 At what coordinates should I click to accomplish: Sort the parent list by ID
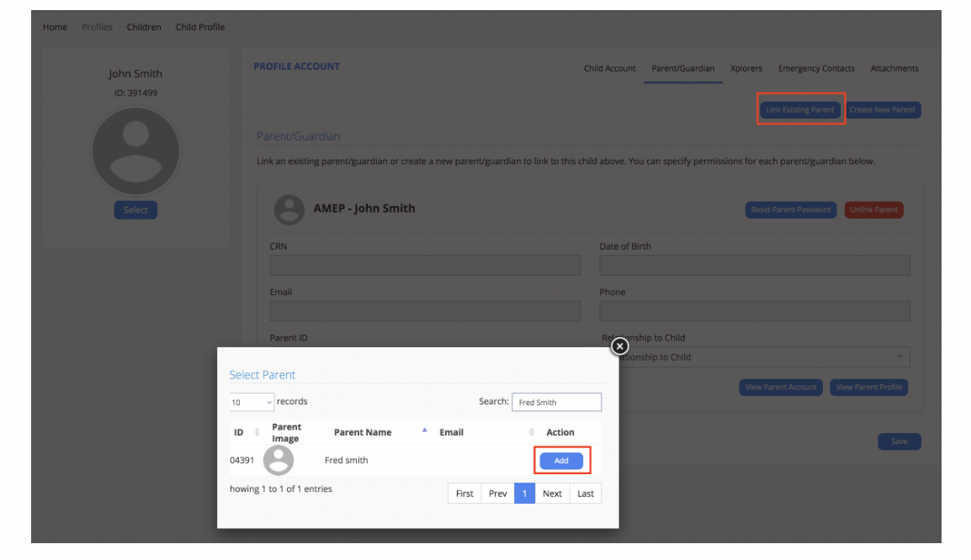click(238, 431)
